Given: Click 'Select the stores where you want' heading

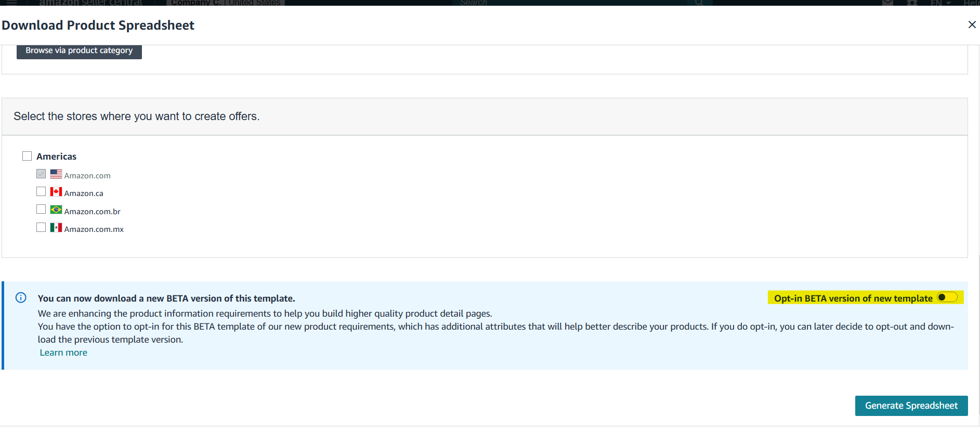Looking at the screenshot, I should coord(136,116).
